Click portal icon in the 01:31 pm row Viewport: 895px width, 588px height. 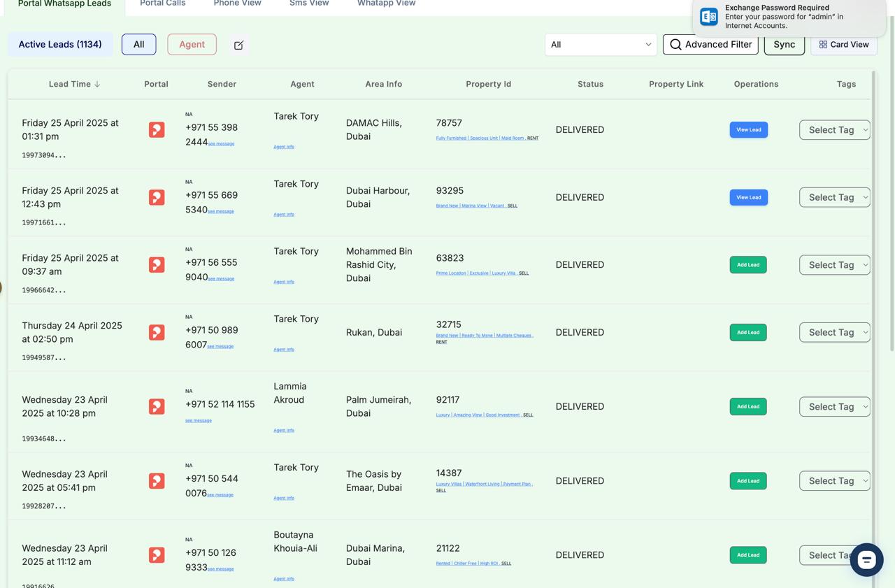tap(157, 130)
